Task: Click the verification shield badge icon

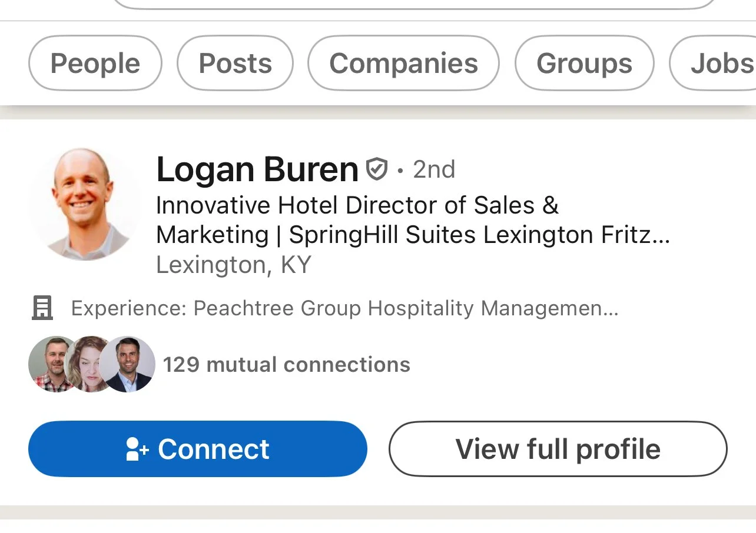Action: [x=377, y=169]
